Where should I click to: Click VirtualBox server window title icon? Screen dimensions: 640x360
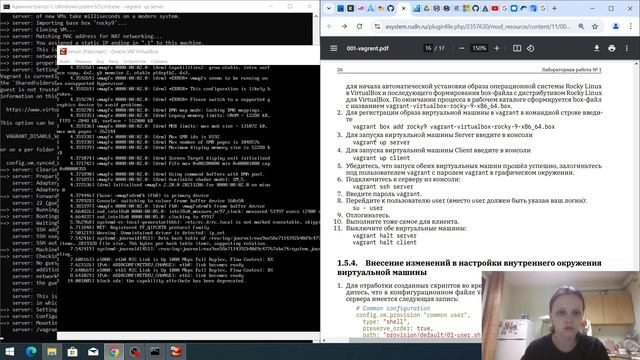click(x=63, y=51)
